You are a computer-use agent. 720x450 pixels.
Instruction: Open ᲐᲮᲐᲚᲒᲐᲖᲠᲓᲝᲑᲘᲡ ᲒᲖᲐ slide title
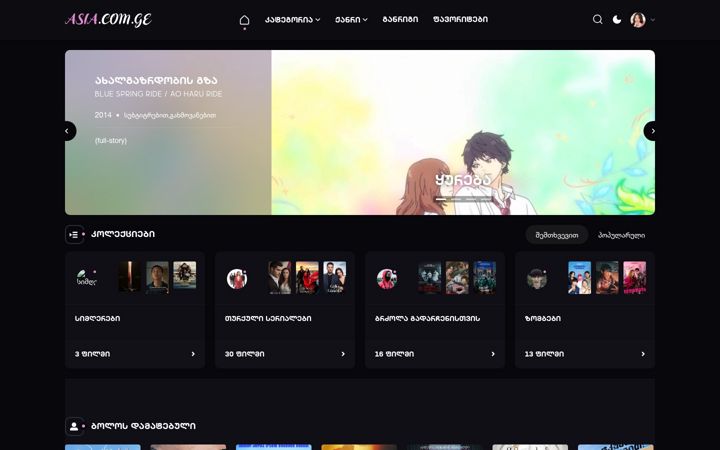pos(156,80)
